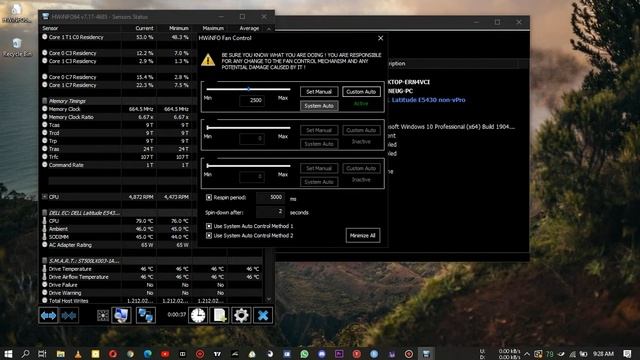
Task: Open Task View from the taskbar
Action: coord(42,354)
